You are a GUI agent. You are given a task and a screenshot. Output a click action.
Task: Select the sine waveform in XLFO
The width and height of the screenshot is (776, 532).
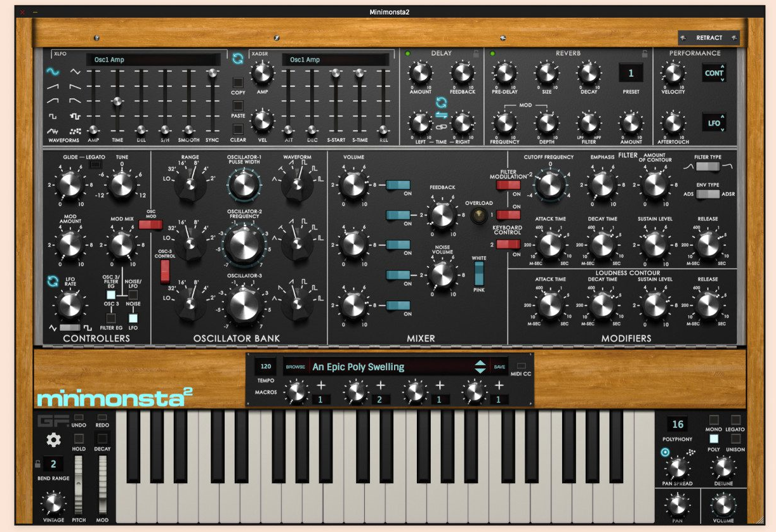(x=53, y=72)
